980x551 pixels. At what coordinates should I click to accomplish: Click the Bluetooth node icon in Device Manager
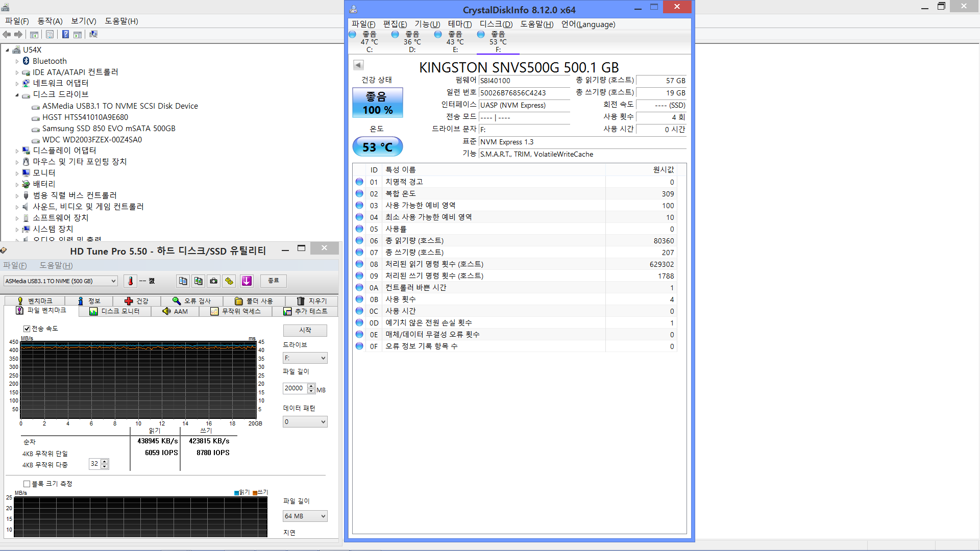coord(26,61)
